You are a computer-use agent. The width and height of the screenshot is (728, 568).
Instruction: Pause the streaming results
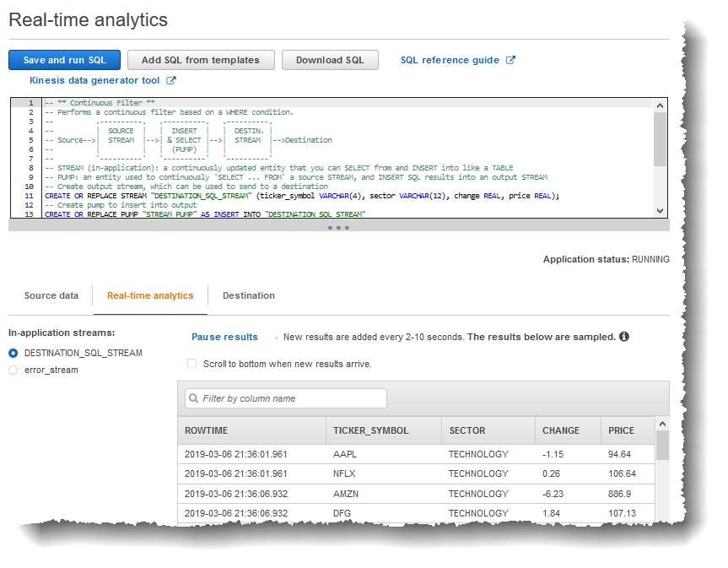point(224,337)
